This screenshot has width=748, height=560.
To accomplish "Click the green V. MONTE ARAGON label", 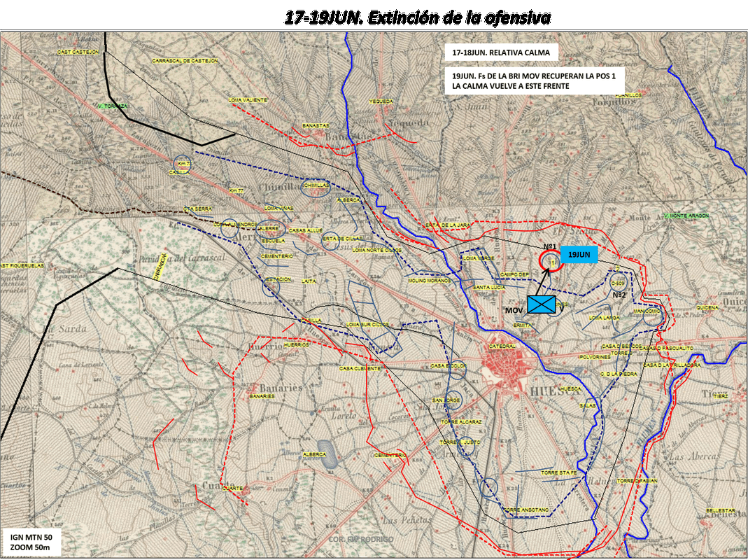I will click(x=686, y=216).
